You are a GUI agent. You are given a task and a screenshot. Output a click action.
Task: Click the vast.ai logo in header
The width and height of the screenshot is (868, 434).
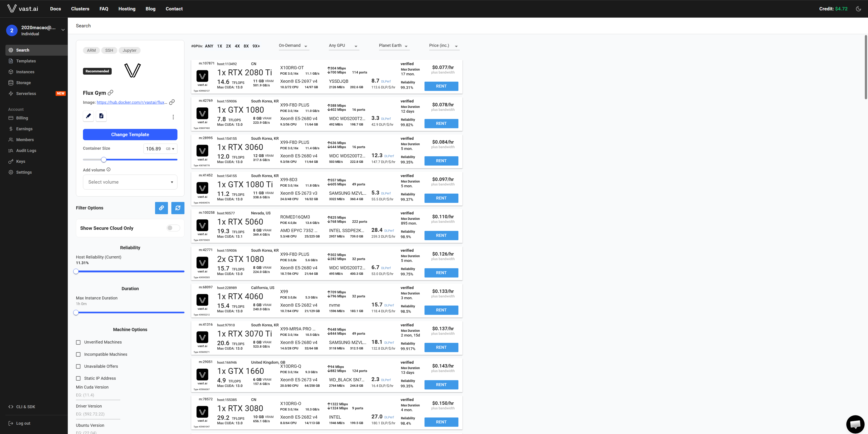point(23,9)
